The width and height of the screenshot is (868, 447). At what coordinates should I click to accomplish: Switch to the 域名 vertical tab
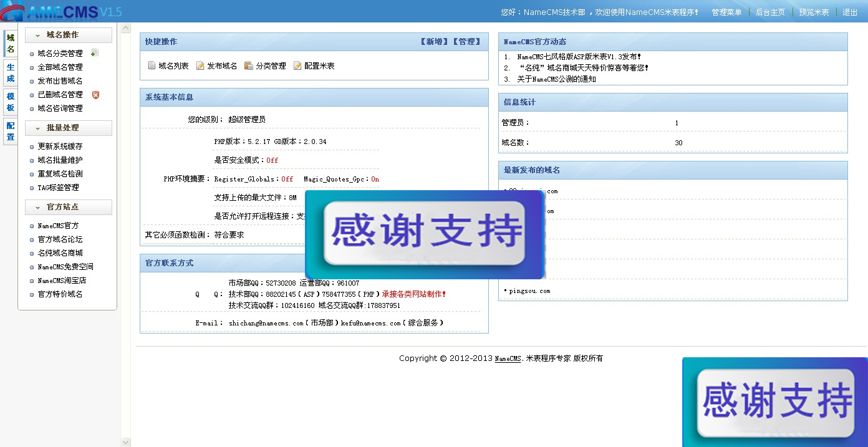[11, 44]
